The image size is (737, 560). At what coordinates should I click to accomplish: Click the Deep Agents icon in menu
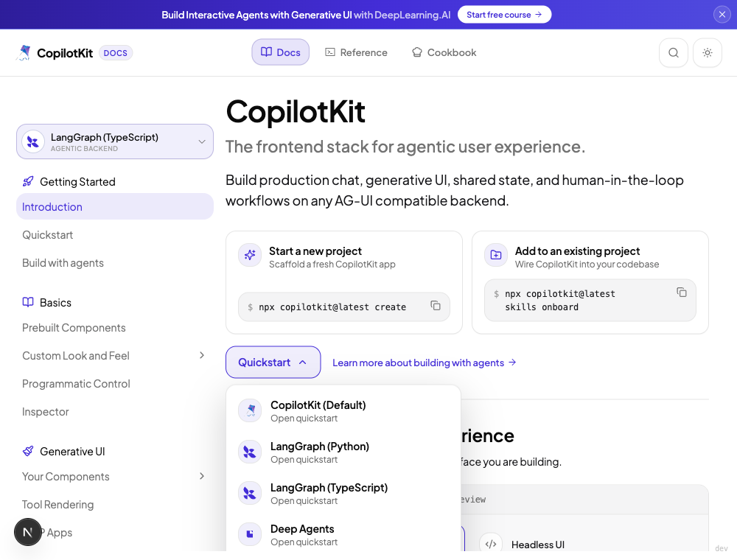pyautogui.click(x=250, y=534)
